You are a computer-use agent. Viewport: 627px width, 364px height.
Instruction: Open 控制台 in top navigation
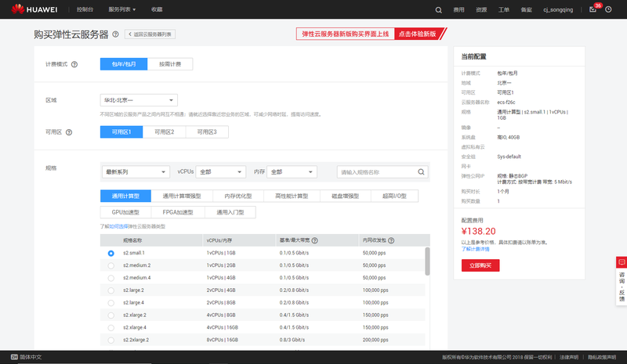[x=85, y=9]
